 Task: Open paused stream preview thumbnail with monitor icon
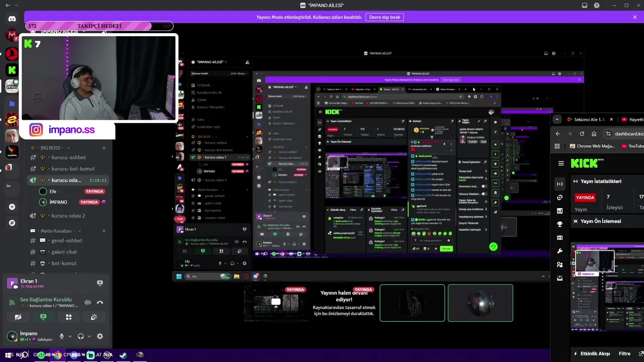276,303
